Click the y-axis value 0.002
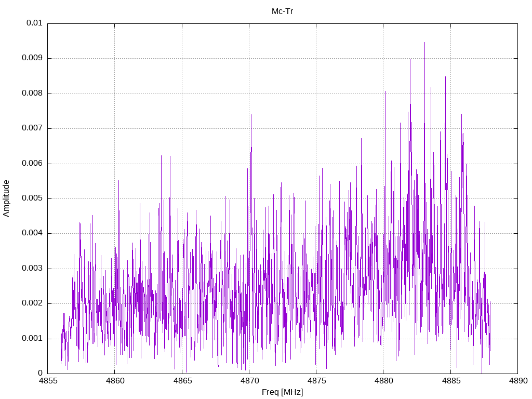Image resolution: width=532 pixels, height=399 pixels. pyautogui.click(x=32, y=303)
